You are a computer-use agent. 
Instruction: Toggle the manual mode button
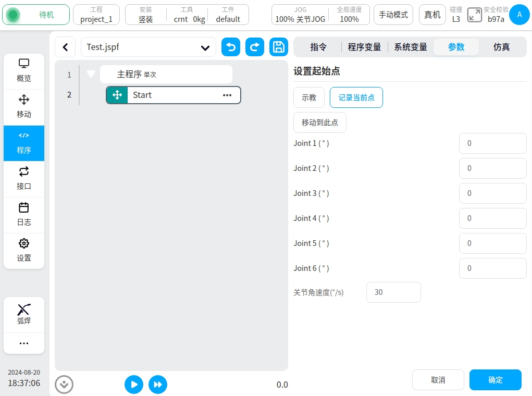coord(393,15)
